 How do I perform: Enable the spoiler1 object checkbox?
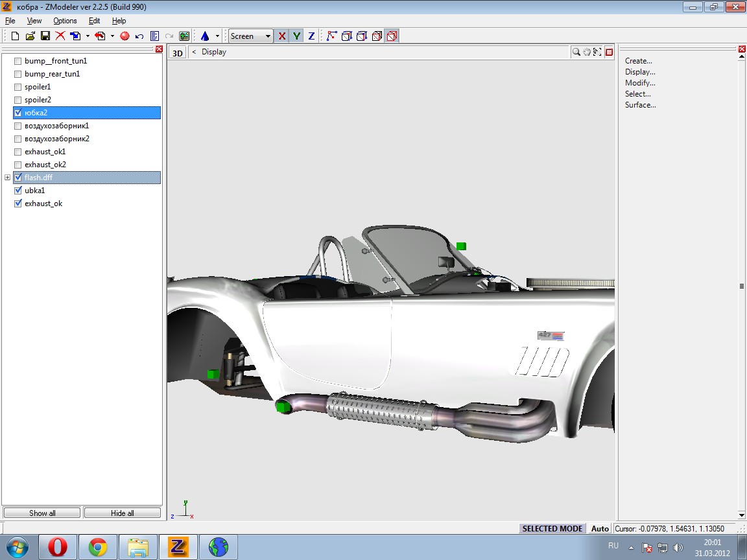coord(18,87)
